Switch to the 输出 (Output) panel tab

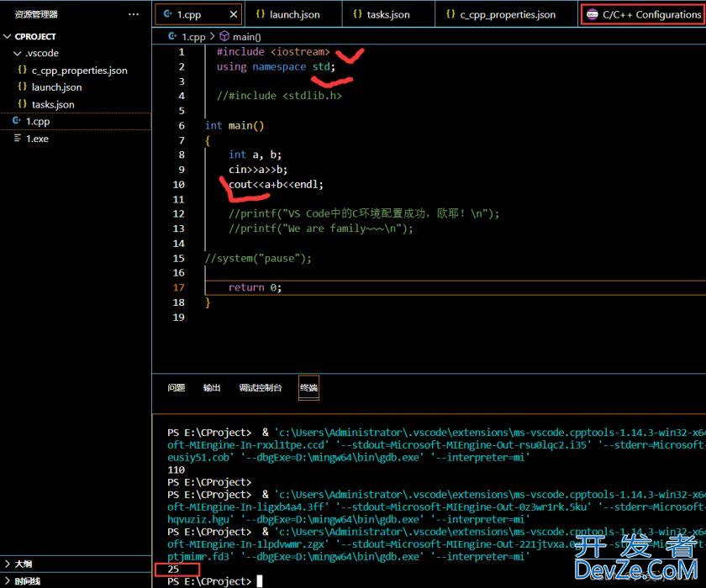coord(212,387)
